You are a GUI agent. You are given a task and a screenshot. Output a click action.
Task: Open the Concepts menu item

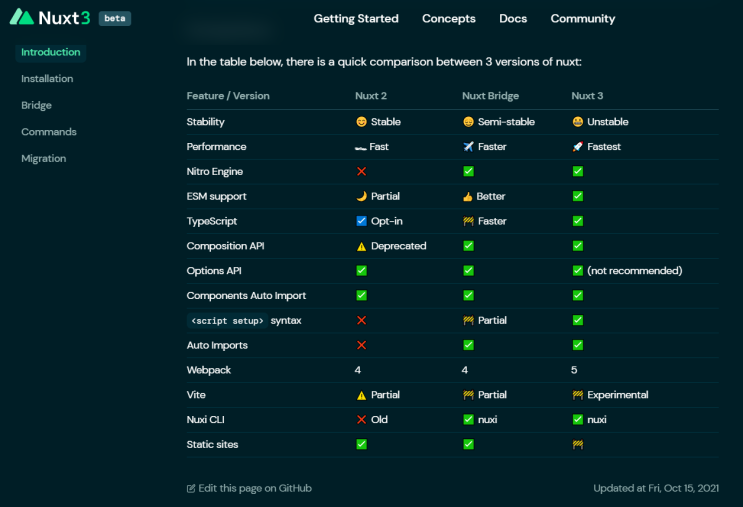click(449, 18)
